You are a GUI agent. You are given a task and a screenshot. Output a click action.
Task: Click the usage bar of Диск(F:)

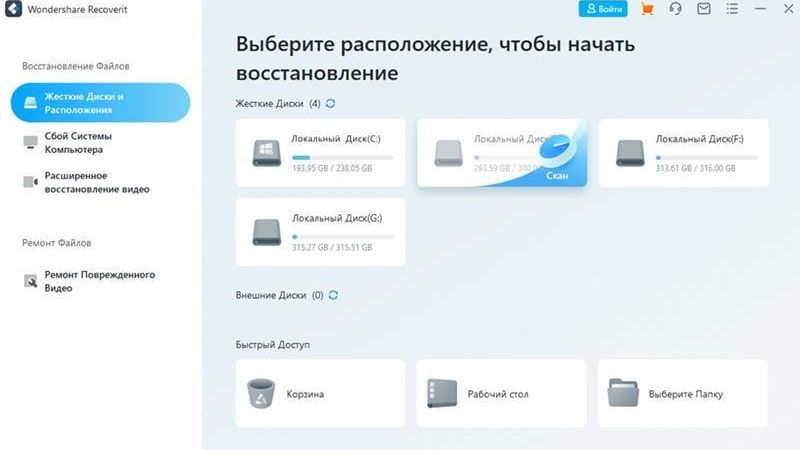[707, 158]
